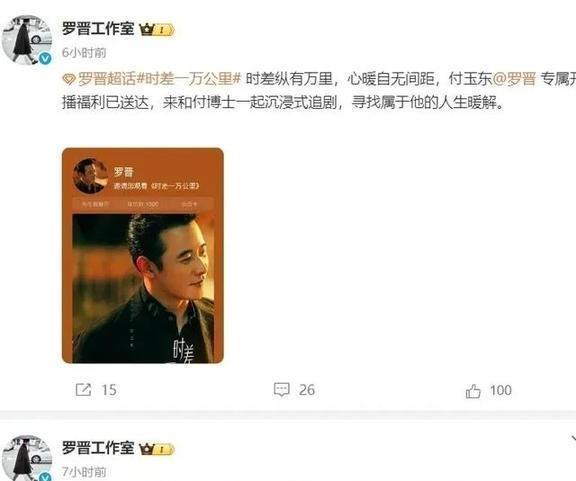
Task: Open 罗晋工作室 username on first post
Action: 98,29
